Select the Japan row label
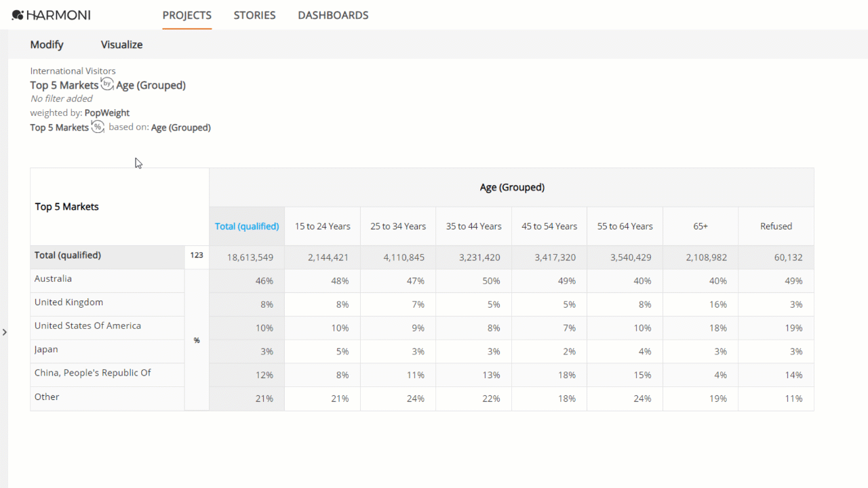This screenshot has height=488, width=868. point(107,350)
